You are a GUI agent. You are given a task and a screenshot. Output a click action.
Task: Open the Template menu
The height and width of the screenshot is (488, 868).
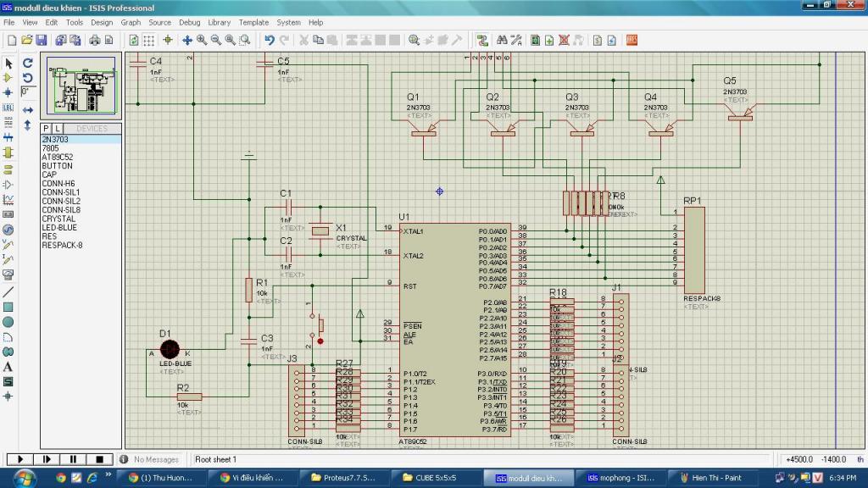(x=253, y=23)
